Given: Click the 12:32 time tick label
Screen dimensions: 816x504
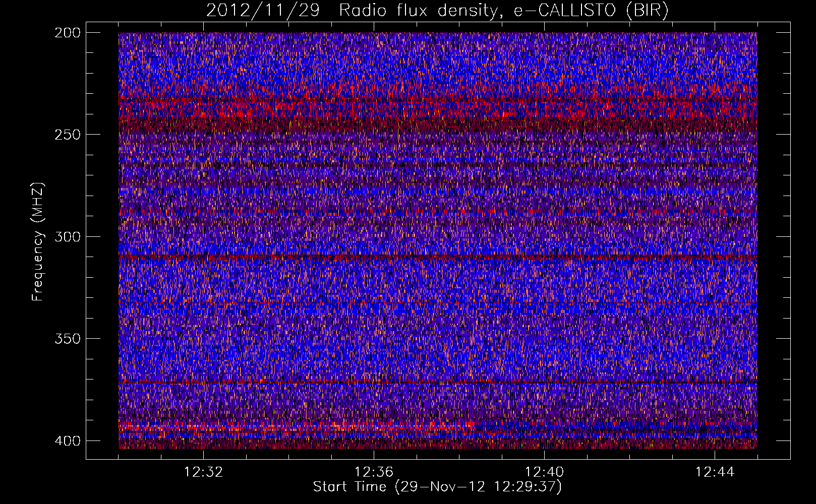Looking at the screenshot, I should click(x=203, y=472).
